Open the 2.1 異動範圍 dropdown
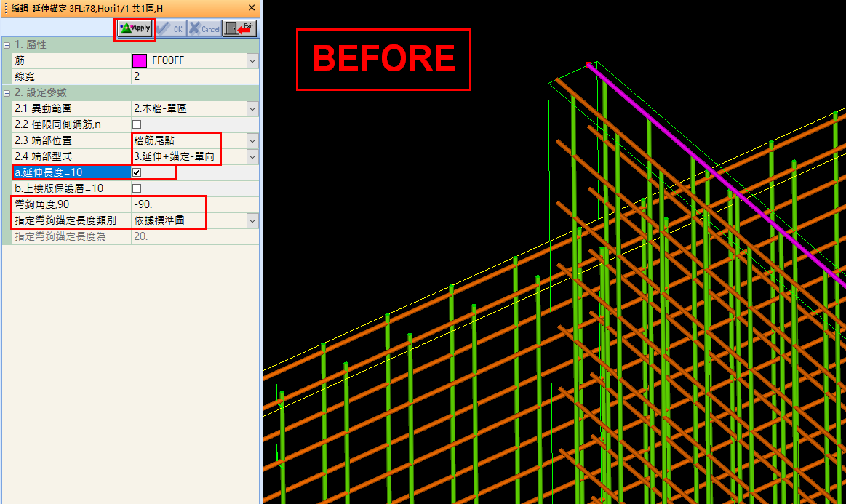The image size is (846, 504). 252,109
